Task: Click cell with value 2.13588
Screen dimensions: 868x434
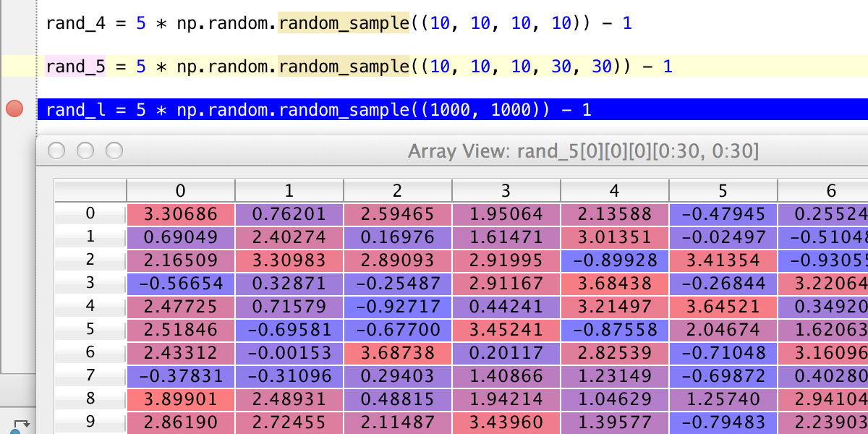Action: coord(615,214)
